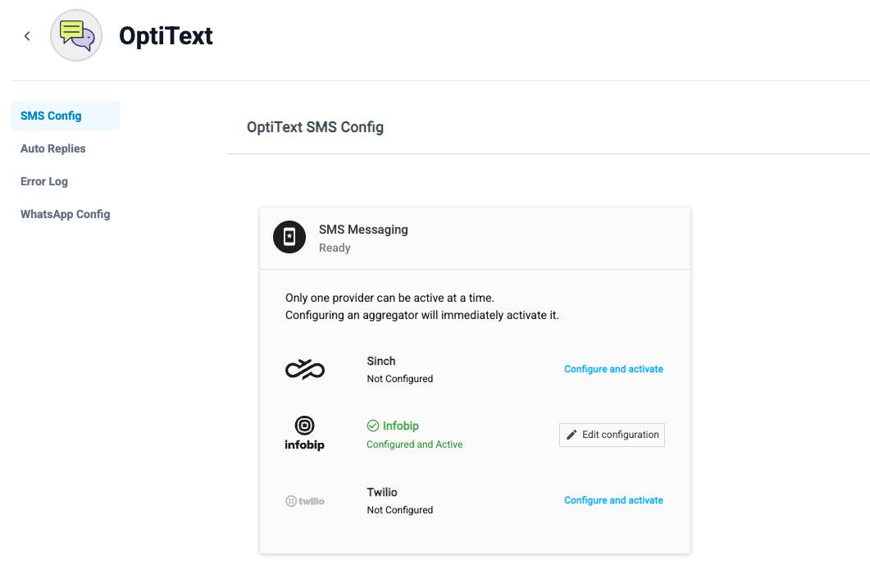Configure and activate Sinch provider
This screenshot has width=870, height=588.
pyautogui.click(x=613, y=369)
